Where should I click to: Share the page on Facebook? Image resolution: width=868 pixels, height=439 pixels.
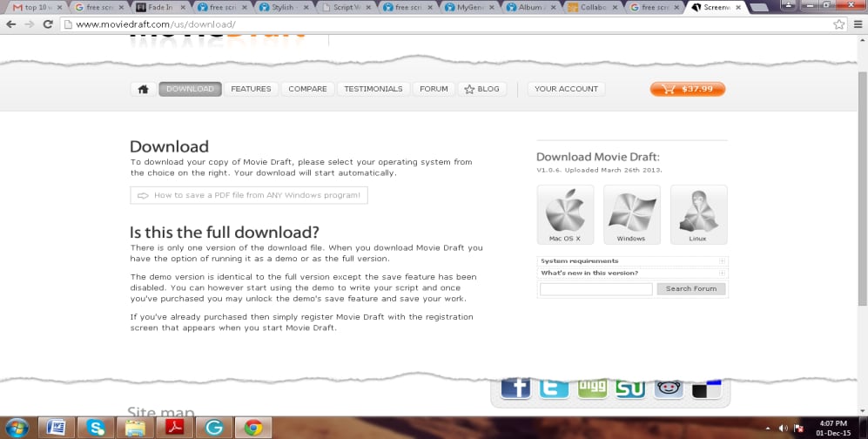[x=515, y=388]
